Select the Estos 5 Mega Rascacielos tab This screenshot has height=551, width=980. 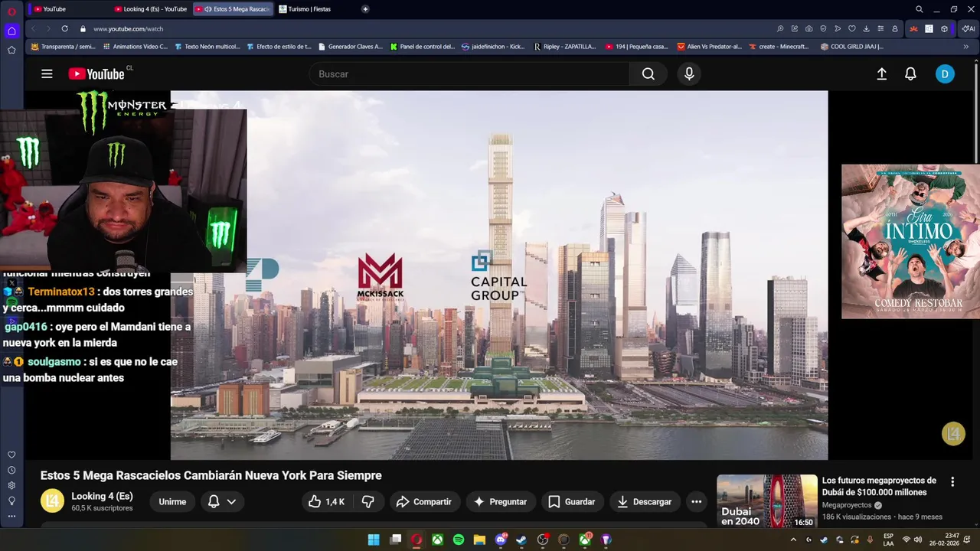[234, 9]
